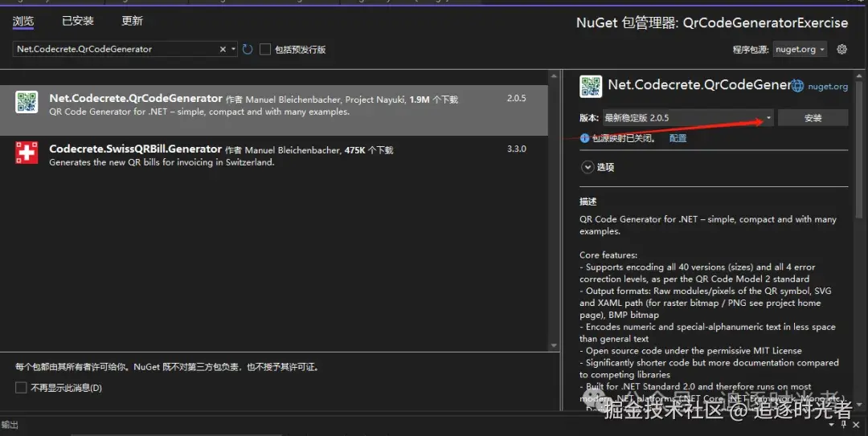
Task: Open the 程序包源 nuget.org dropdown
Action: click(x=800, y=49)
